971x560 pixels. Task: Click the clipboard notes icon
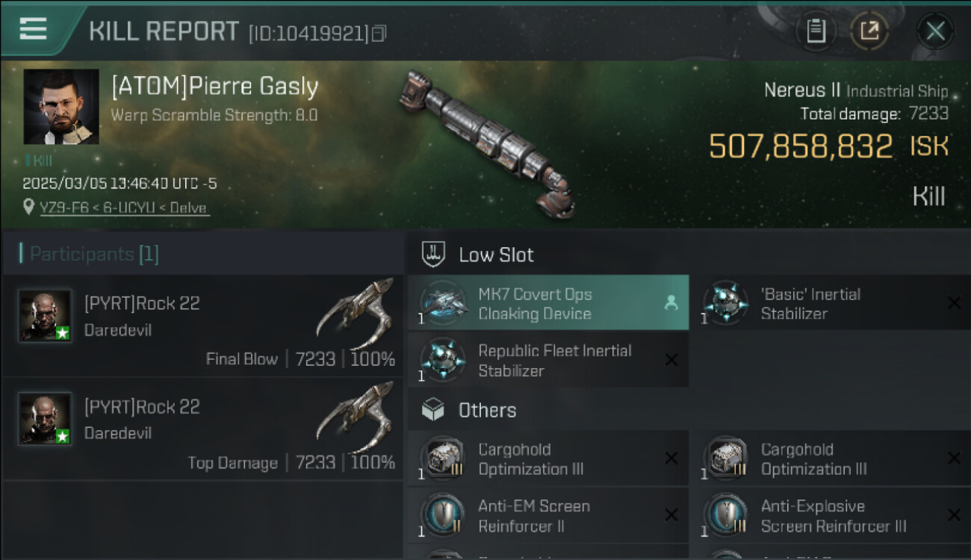(816, 31)
